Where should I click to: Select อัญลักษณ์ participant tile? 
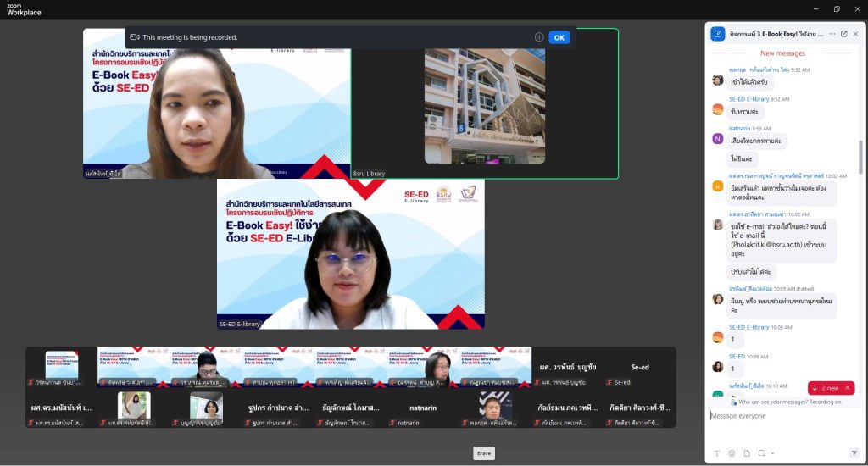coord(350,409)
